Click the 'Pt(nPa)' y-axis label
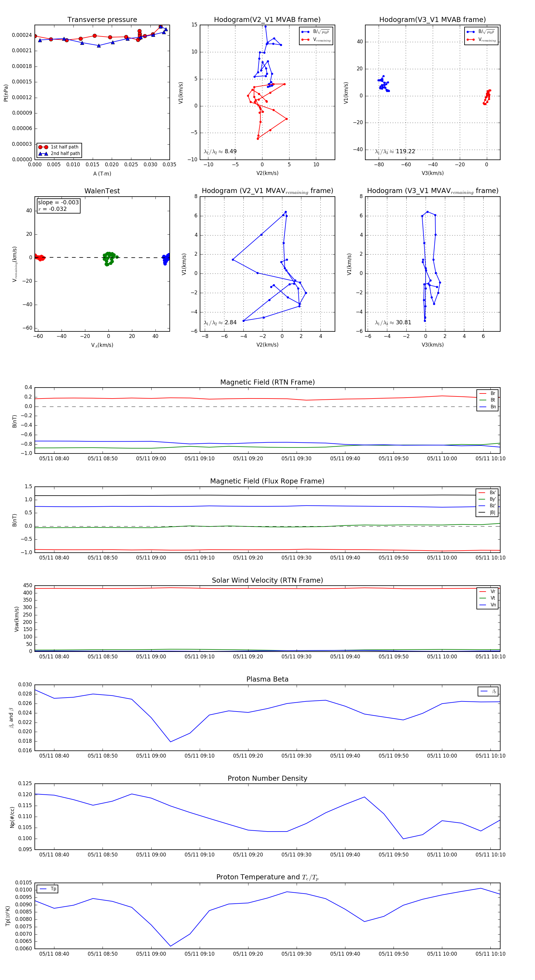The image size is (535, 980). (x=6, y=93)
